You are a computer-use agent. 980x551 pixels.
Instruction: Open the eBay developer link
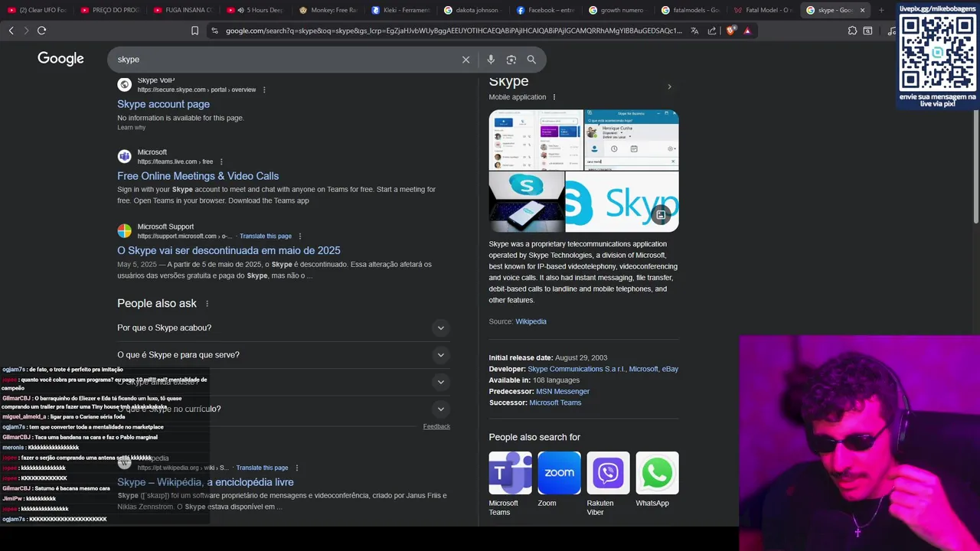pos(670,369)
